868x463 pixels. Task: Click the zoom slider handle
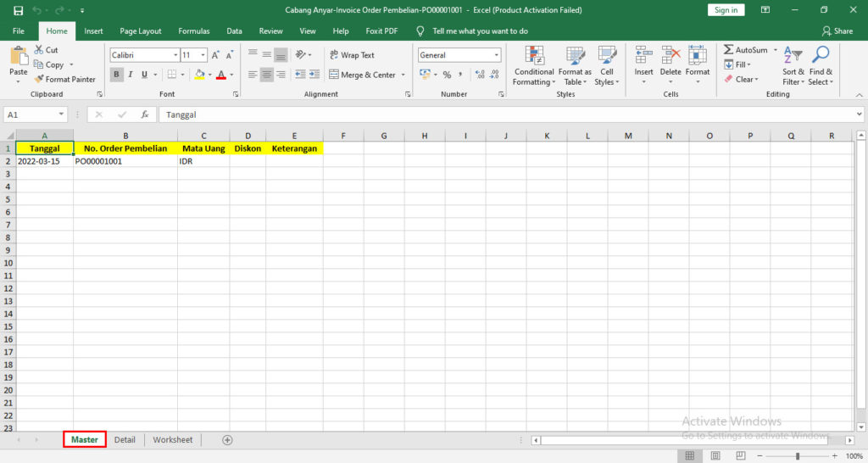pyautogui.click(x=798, y=456)
